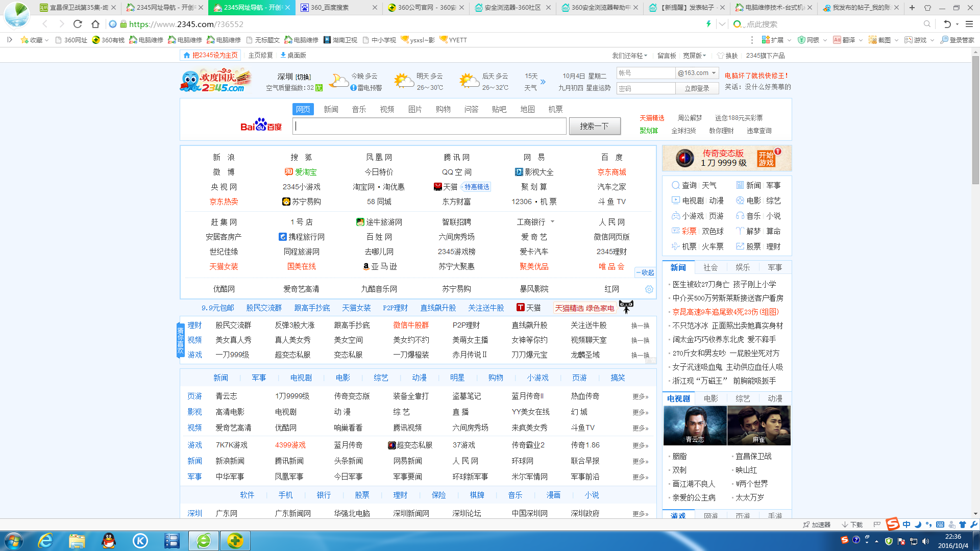Click the volume speaker tray icon
Image resolution: width=980 pixels, height=551 pixels.
(925, 541)
